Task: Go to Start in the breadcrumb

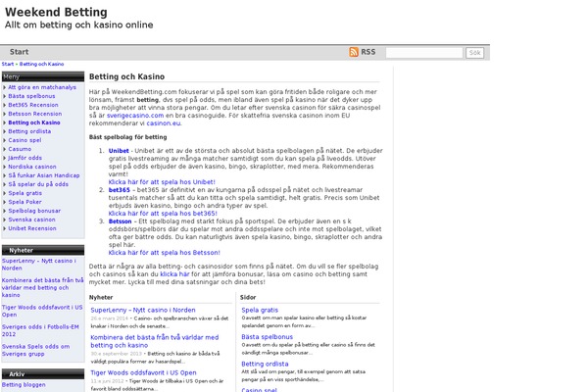Action: [x=8, y=64]
